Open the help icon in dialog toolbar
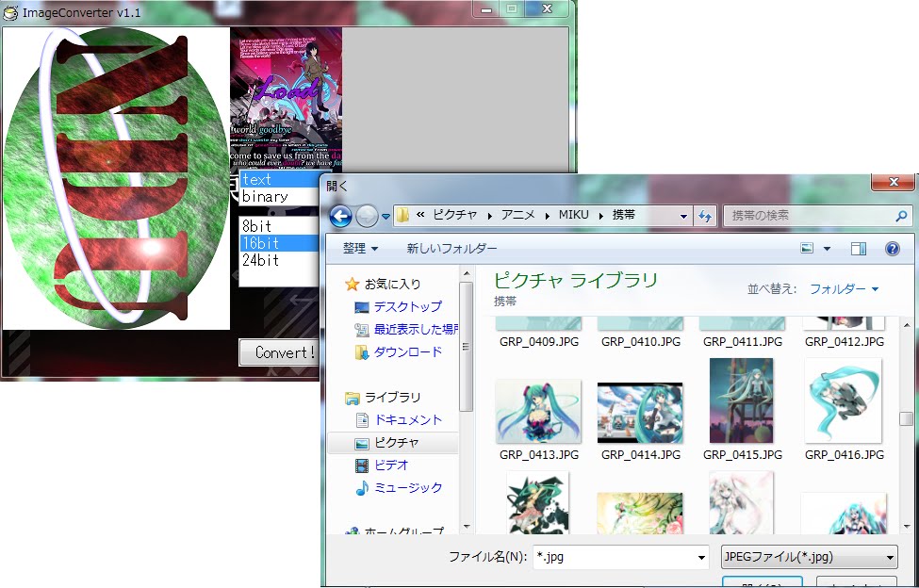This screenshot has height=588, width=919. [892, 249]
